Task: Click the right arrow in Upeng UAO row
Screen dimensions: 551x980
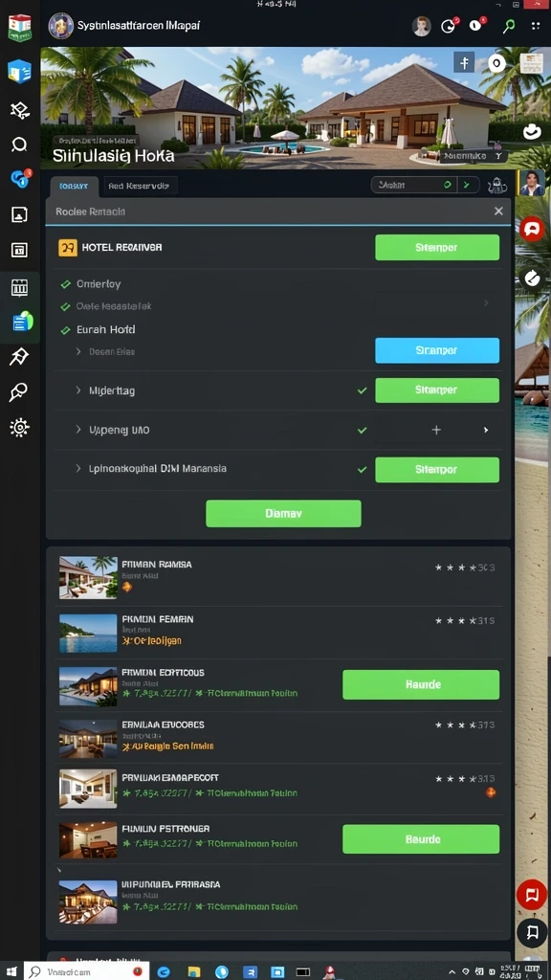Action: tap(486, 430)
